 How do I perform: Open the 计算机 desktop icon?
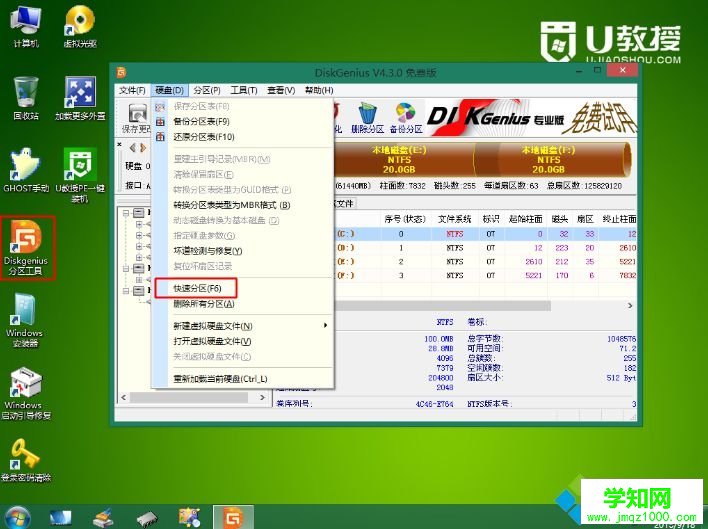click(26, 26)
